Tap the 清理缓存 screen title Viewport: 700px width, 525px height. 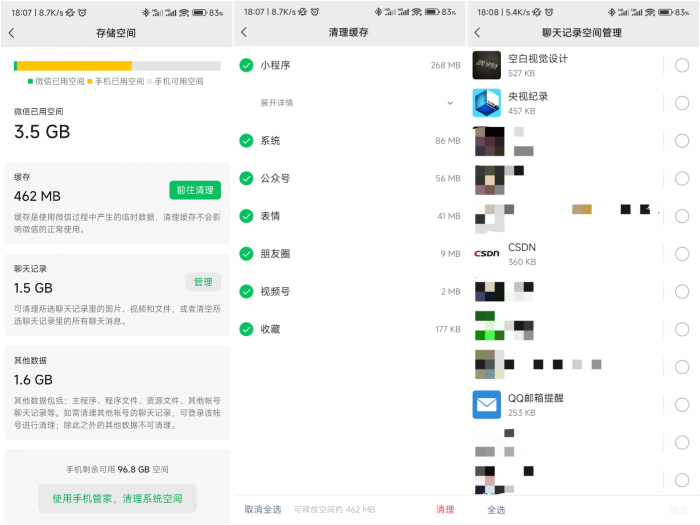(x=348, y=32)
